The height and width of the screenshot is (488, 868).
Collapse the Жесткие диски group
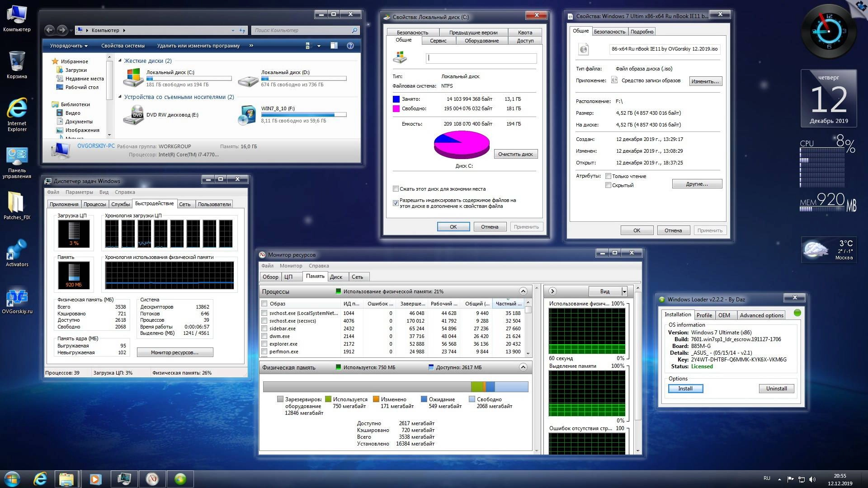(120, 61)
